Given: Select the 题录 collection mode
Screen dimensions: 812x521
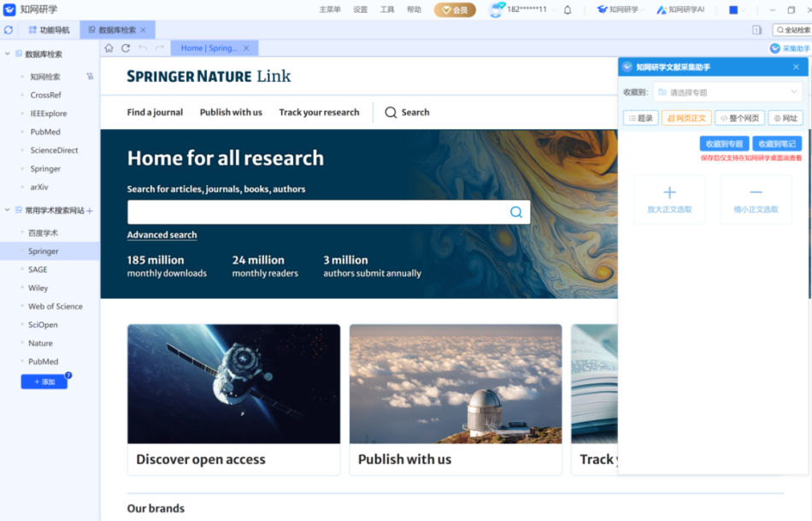Looking at the screenshot, I should click(x=640, y=119).
